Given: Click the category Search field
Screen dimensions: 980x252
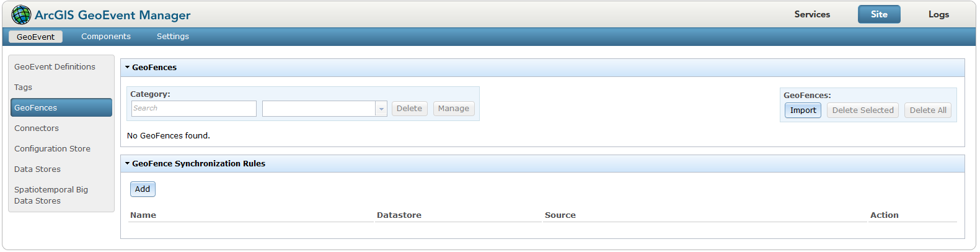Looking at the screenshot, I should click(194, 109).
